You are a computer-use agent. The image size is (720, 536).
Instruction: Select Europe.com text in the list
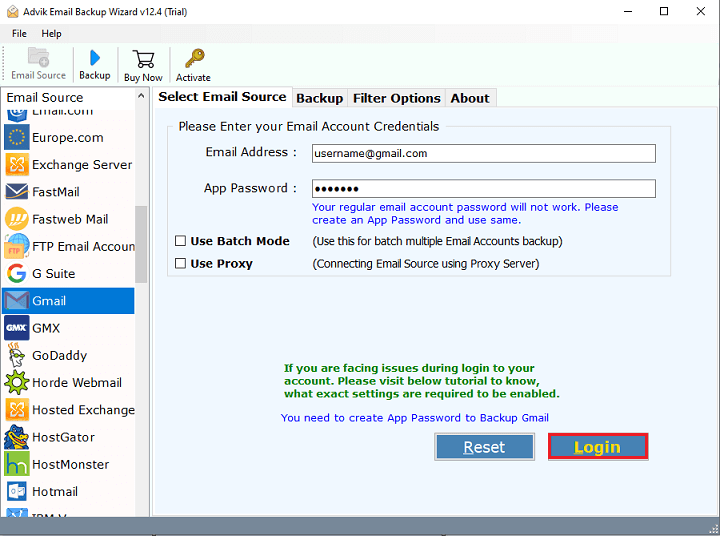click(68, 138)
